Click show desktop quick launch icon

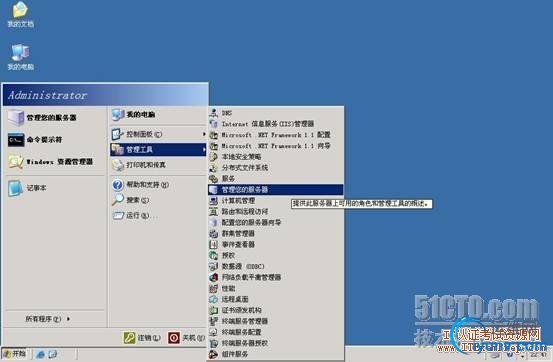[x=53, y=354]
